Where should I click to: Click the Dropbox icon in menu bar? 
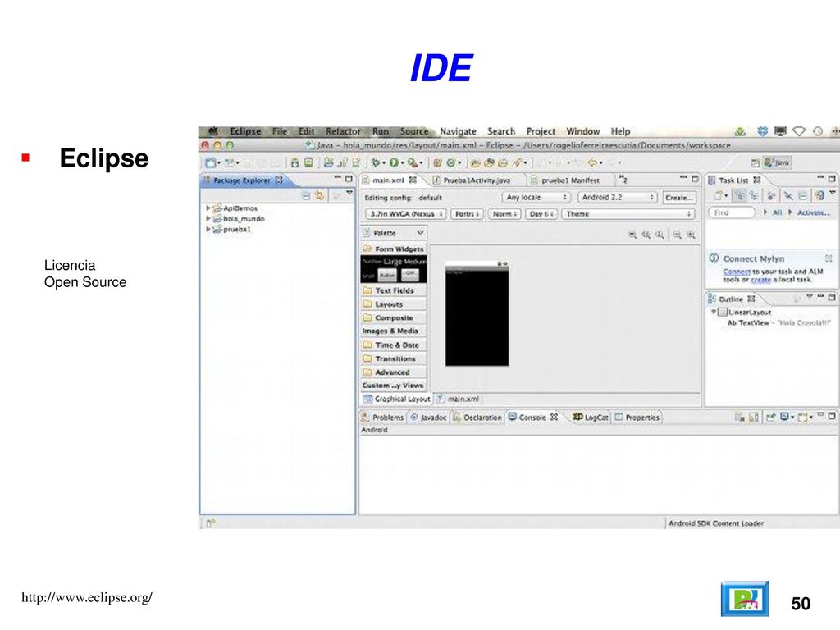point(762,131)
